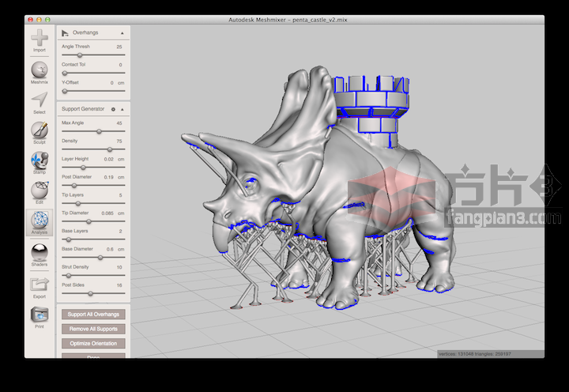Image resolution: width=569 pixels, height=392 pixels.
Task: Click the vertices and triangles status text
Action: click(475, 354)
